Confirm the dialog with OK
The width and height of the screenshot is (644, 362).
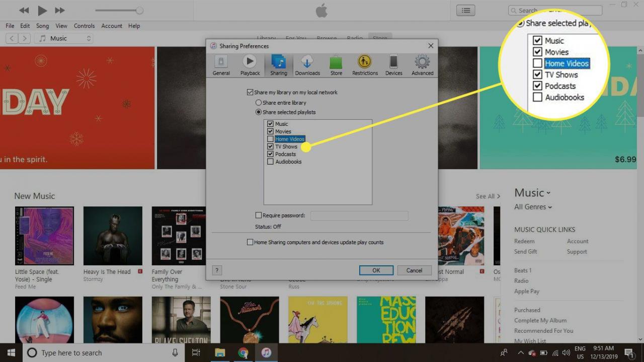click(x=376, y=270)
